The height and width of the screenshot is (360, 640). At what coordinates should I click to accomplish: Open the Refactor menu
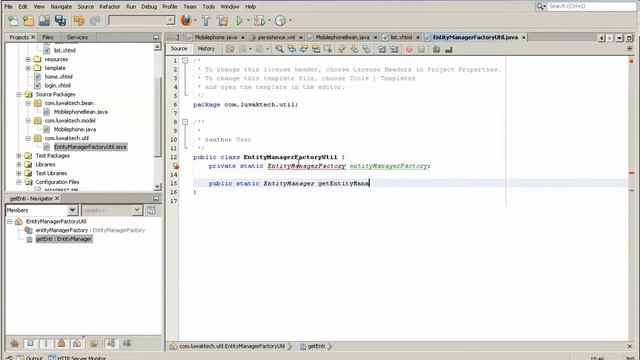110,7
